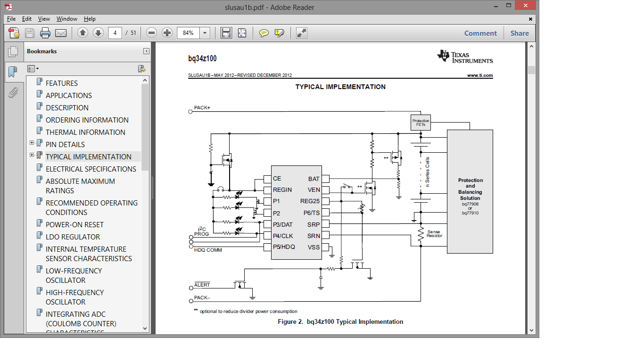Click the Email envelope icon

click(61, 33)
